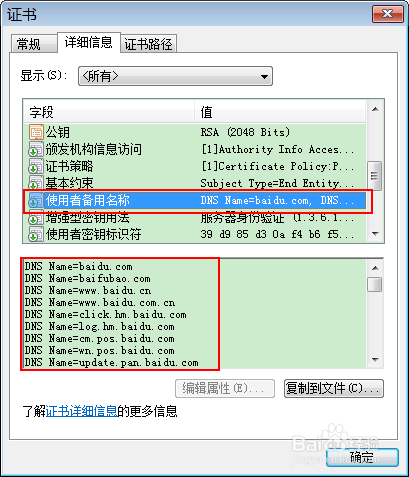The height and width of the screenshot is (477, 409).
Task: Click the 颁发机构信息访问 extension icon
Action: (36, 149)
